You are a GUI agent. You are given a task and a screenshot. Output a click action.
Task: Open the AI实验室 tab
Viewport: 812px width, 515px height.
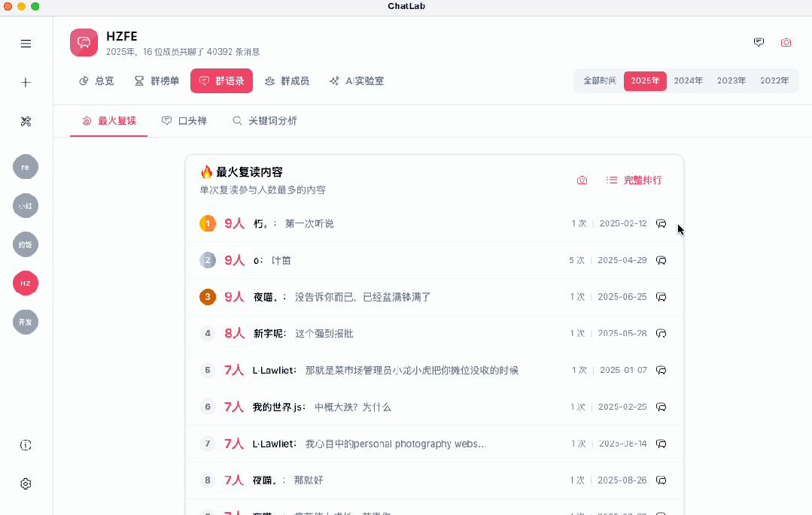[357, 80]
